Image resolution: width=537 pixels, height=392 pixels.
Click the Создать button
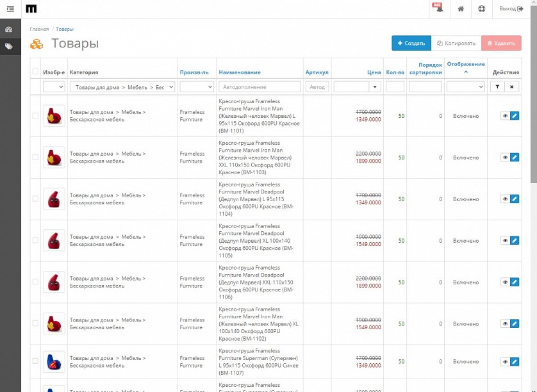411,43
